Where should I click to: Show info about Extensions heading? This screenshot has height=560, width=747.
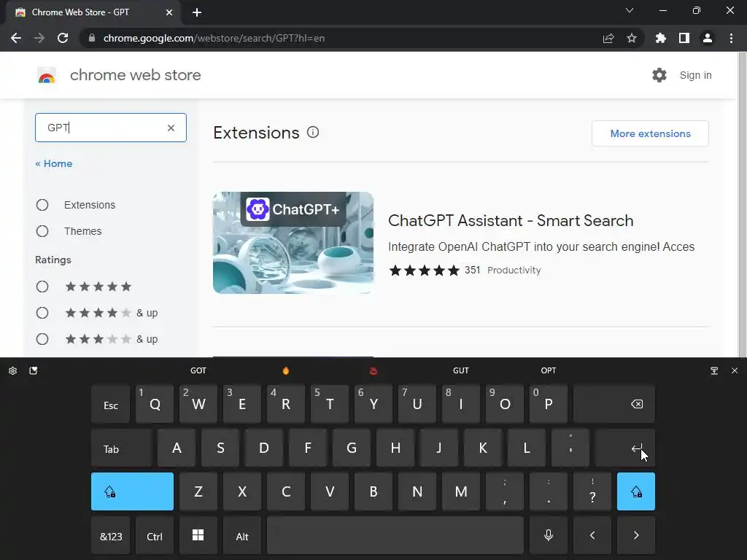[312, 133]
